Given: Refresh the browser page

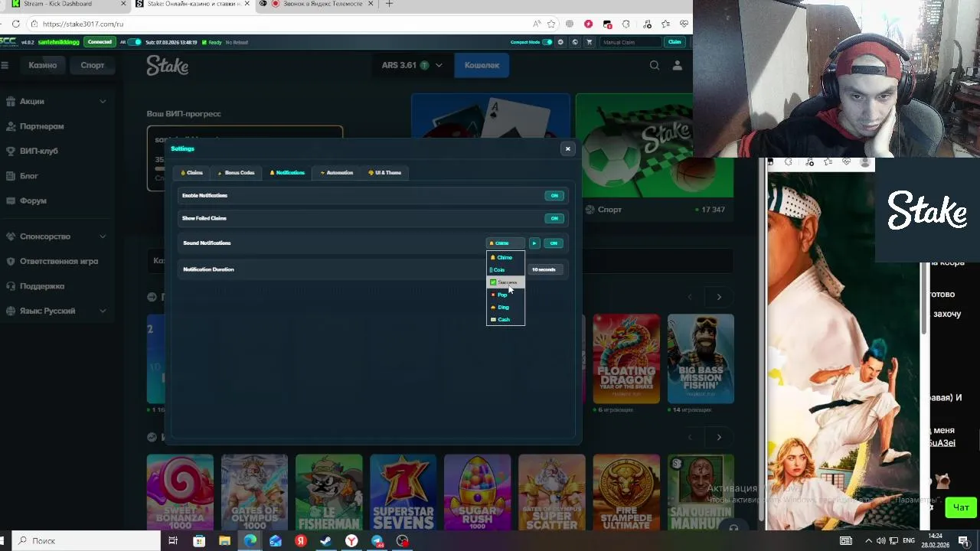Looking at the screenshot, I should click(x=15, y=24).
